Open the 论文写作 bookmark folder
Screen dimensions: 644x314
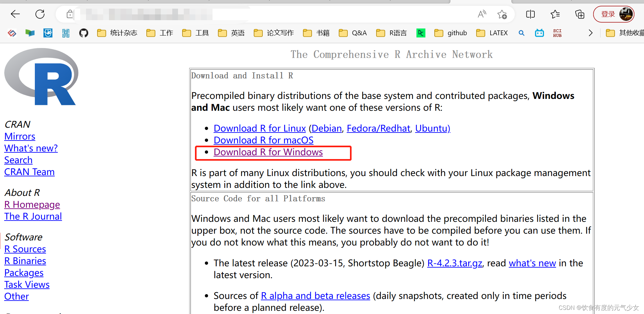(274, 33)
